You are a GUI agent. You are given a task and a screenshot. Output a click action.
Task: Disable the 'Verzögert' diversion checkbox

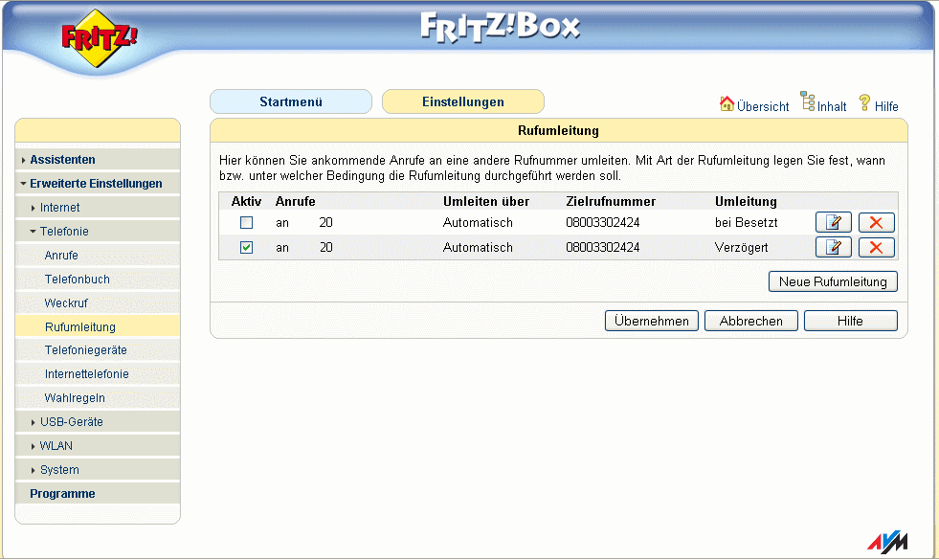(246, 247)
